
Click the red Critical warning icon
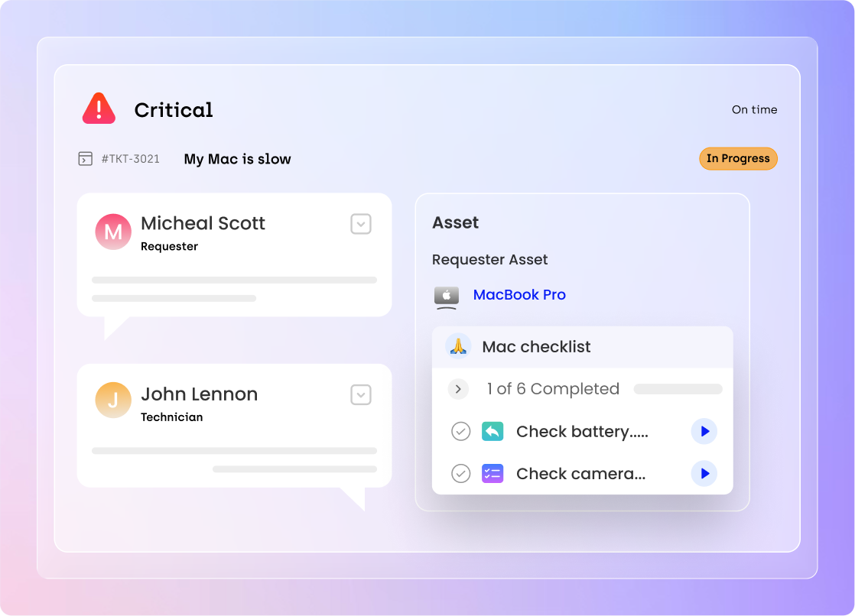(99, 109)
